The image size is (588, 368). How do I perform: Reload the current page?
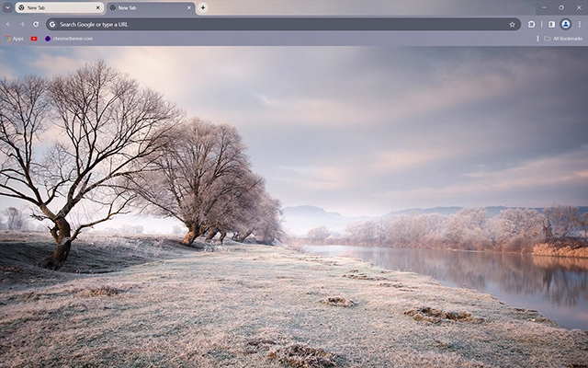click(36, 25)
